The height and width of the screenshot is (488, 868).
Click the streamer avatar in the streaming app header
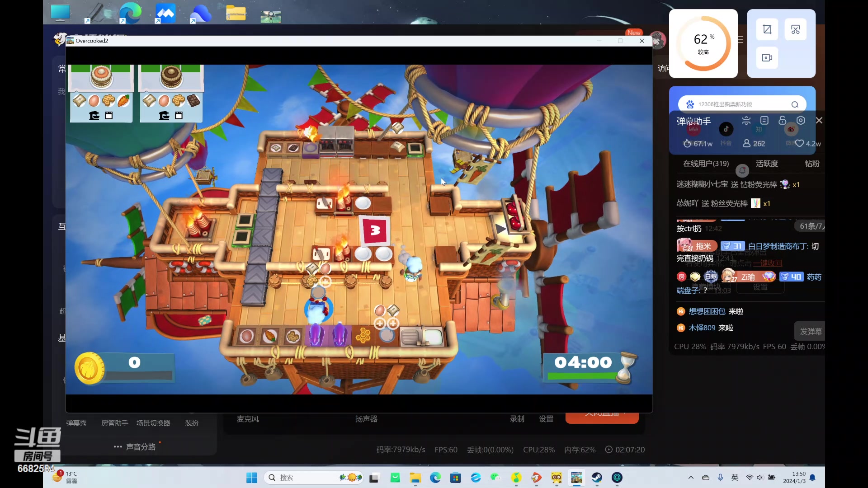[x=658, y=40]
